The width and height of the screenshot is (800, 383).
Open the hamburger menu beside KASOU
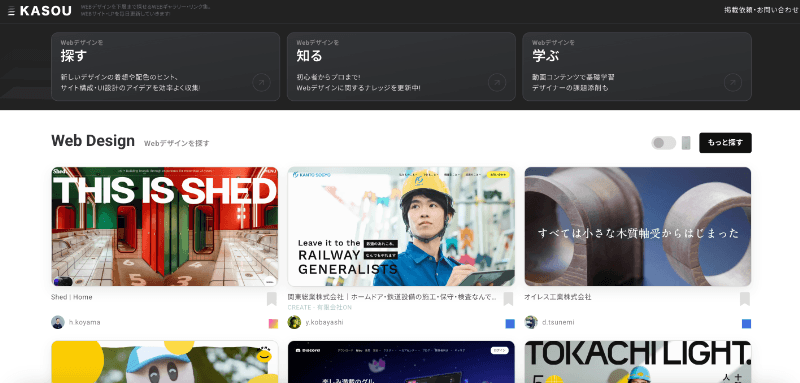(x=11, y=11)
